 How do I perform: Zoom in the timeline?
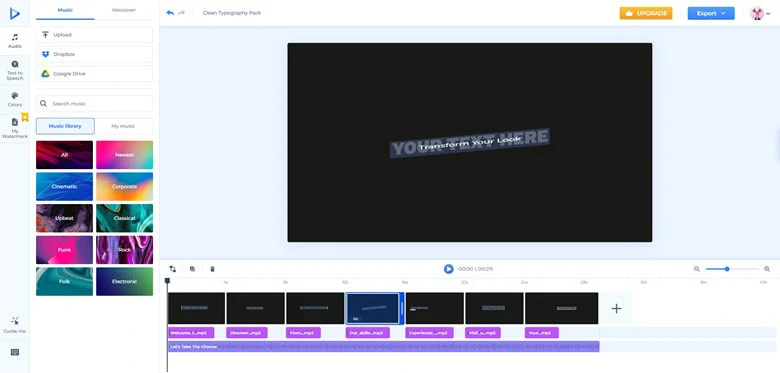point(767,269)
